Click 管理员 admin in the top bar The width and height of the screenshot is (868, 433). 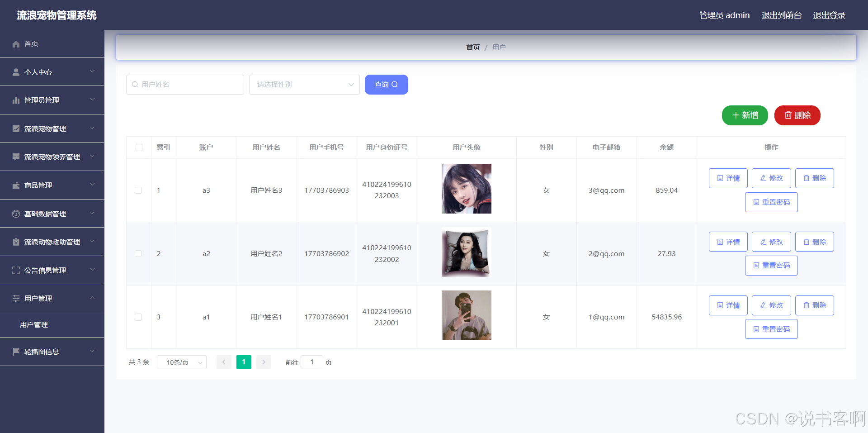(x=724, y=15)
